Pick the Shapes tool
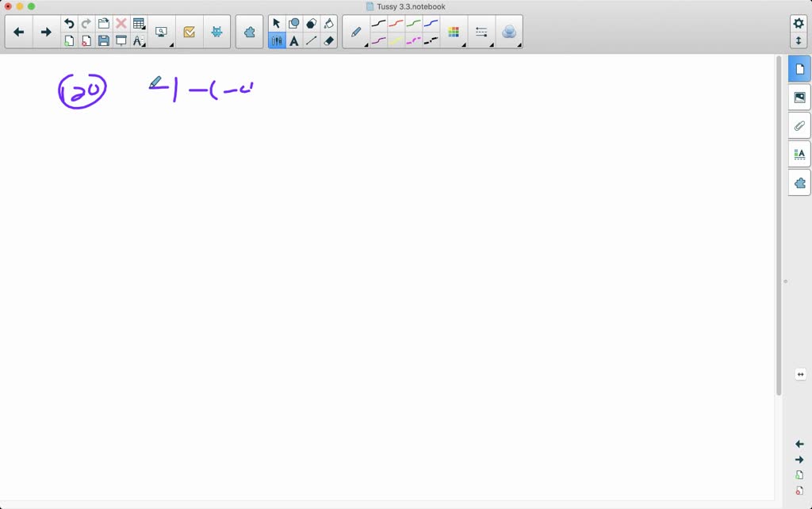 (x=294, y=24)
